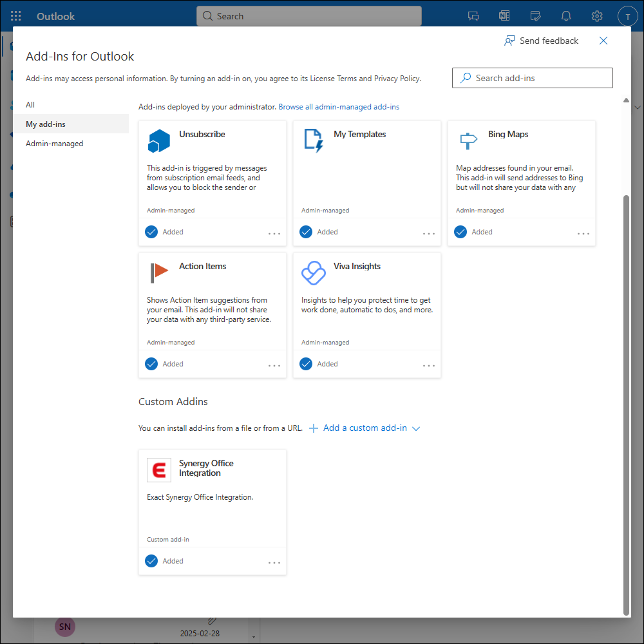Viewport: 644px width, 644px height.
Task: Open Outlook settings gear icon
Action: click(597, 16)
